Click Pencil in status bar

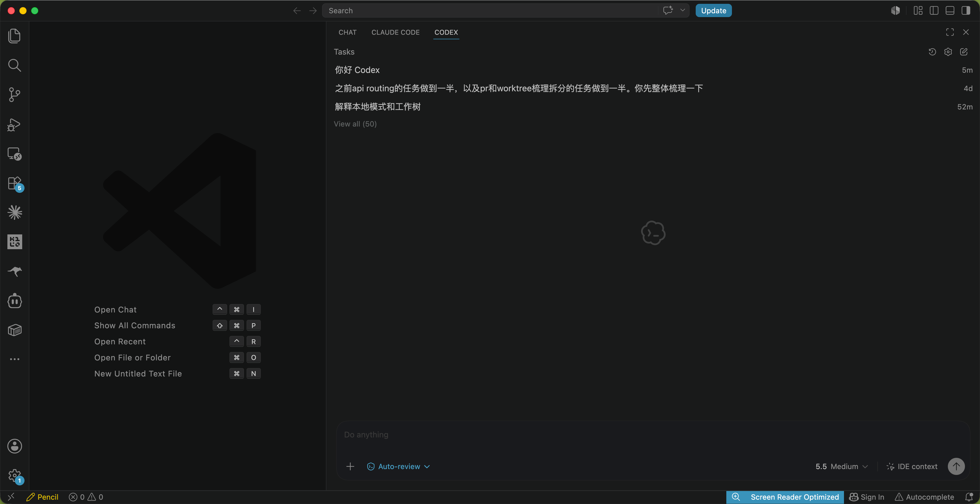coord(42,497)
